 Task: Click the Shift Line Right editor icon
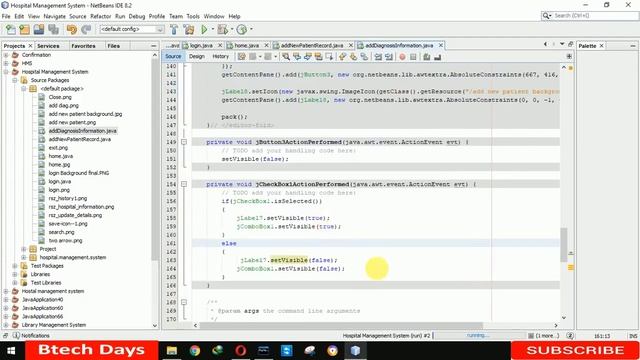point(389,57)
